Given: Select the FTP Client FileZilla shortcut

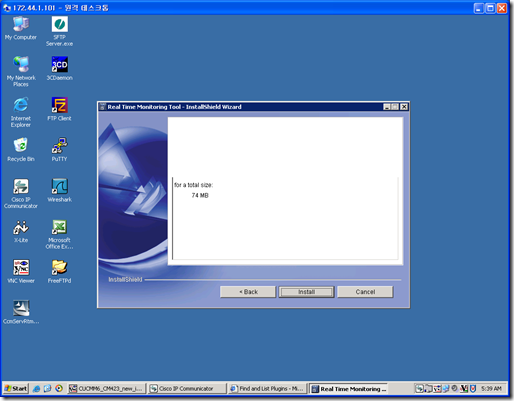Looking at the screenshot, I should [x=59, y=109].
